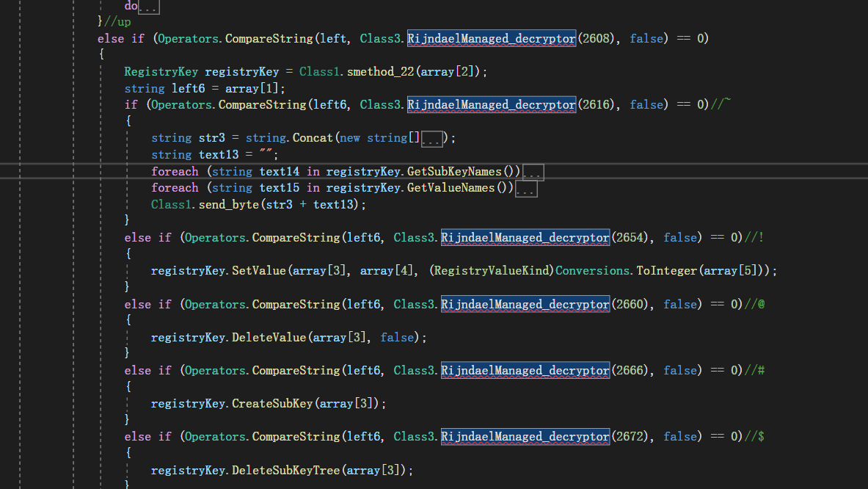Click the //$ comment after 2672
This screenshot has width=868, height=489.
[754, 436]
